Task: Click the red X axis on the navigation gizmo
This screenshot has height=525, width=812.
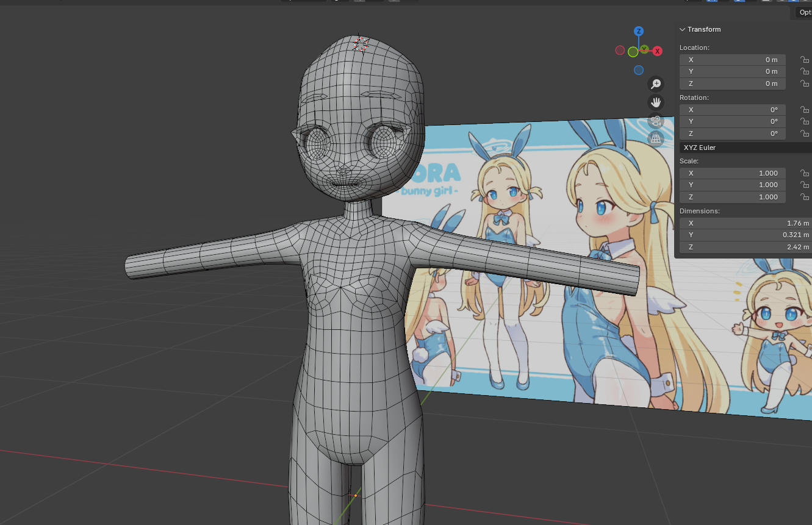Action: click(x=658, y=51)
